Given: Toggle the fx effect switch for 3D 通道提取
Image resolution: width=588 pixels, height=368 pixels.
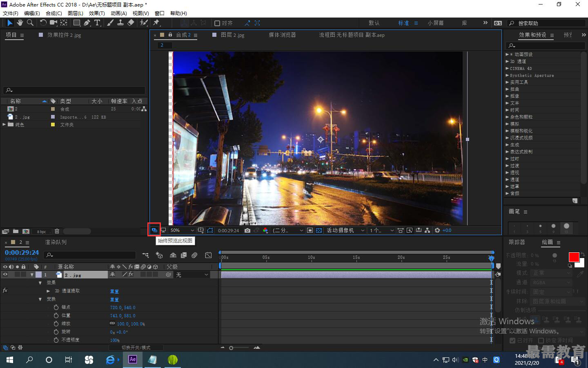Looking at the screenshot, I should pos(5,291).
